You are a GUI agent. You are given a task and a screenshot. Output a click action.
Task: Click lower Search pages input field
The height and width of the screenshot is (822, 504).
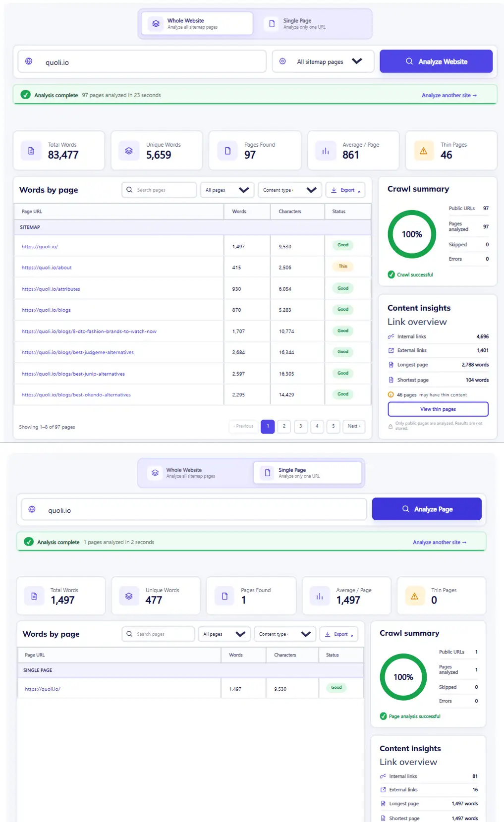(158, 634)
